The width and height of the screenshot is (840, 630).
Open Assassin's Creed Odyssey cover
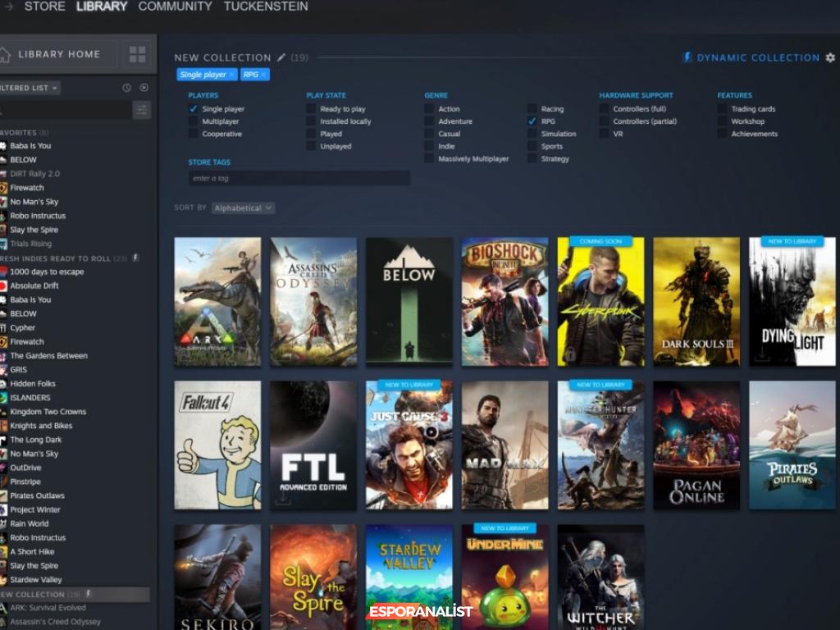coord(313,302)
